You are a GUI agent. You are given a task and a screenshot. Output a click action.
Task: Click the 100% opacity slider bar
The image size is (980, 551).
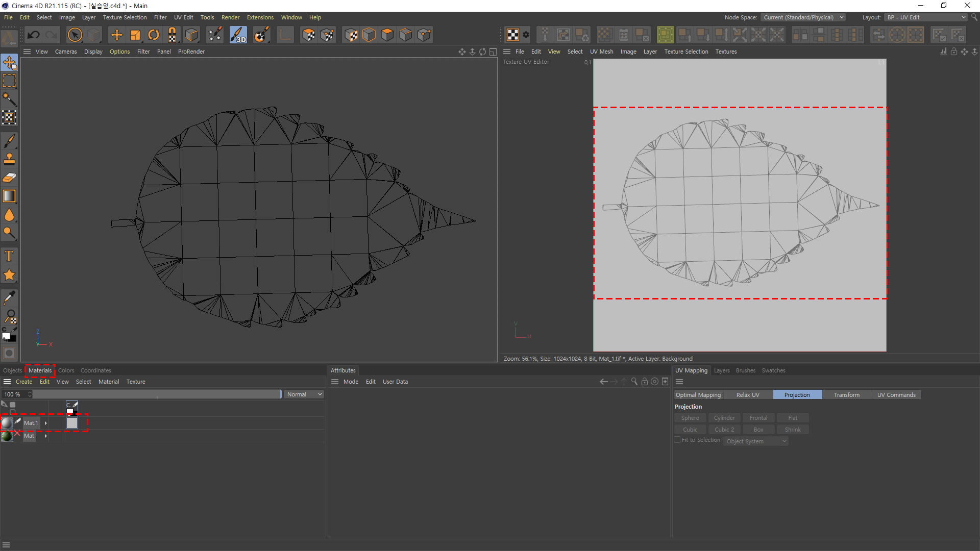coord(157,394)
